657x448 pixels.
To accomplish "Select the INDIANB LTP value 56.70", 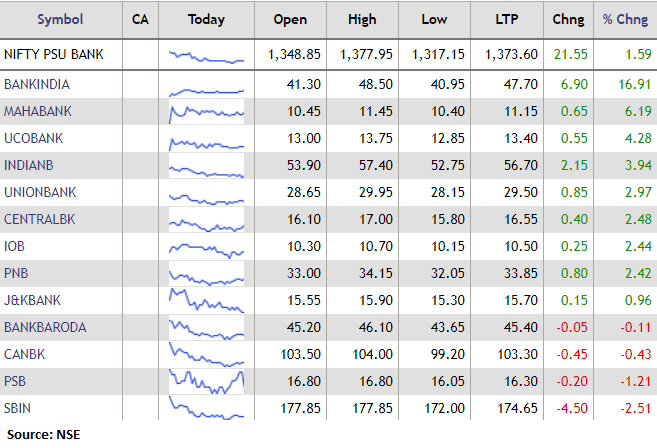I will [512, 166].
